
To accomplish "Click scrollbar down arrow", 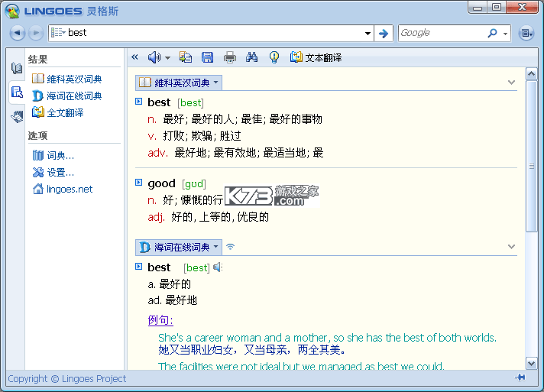I will click(531, 363).
